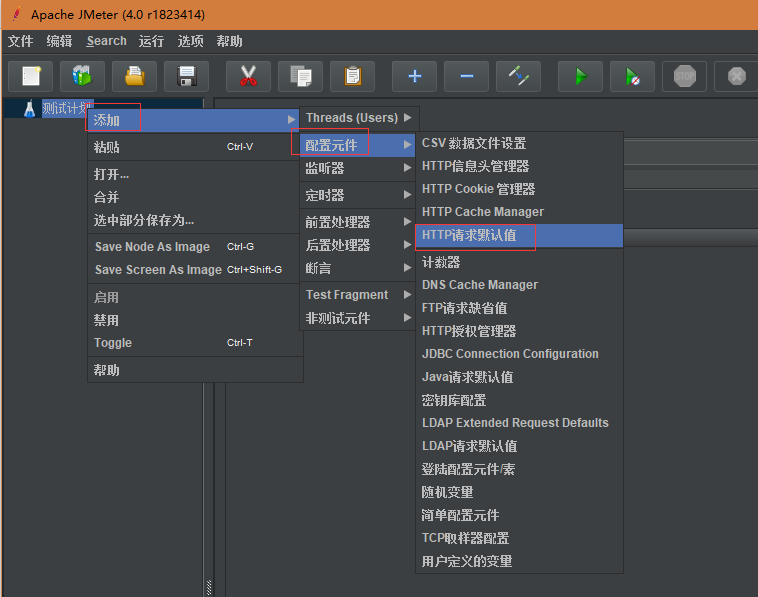This screenshot has height=597, width=758.
Task: Click the New test plan toolbar icon
Action: (x=31, y=76)
